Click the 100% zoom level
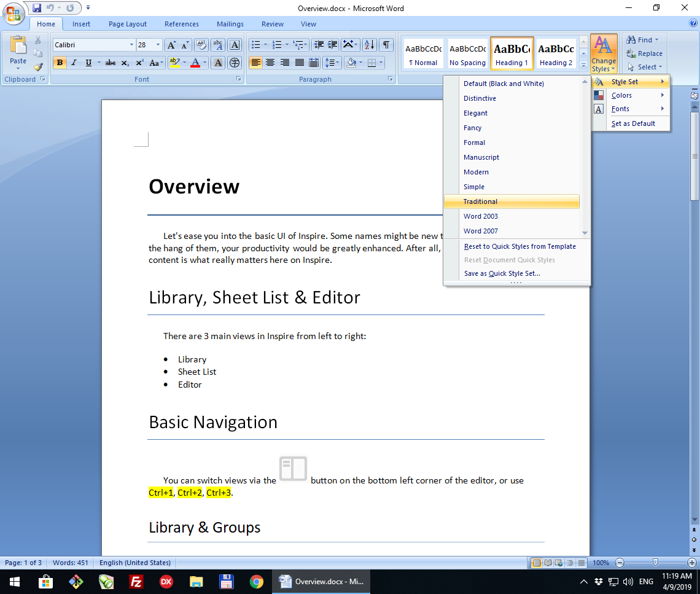Image resolution: width=700 pixels, height=594 pixels. click(601, 563)
